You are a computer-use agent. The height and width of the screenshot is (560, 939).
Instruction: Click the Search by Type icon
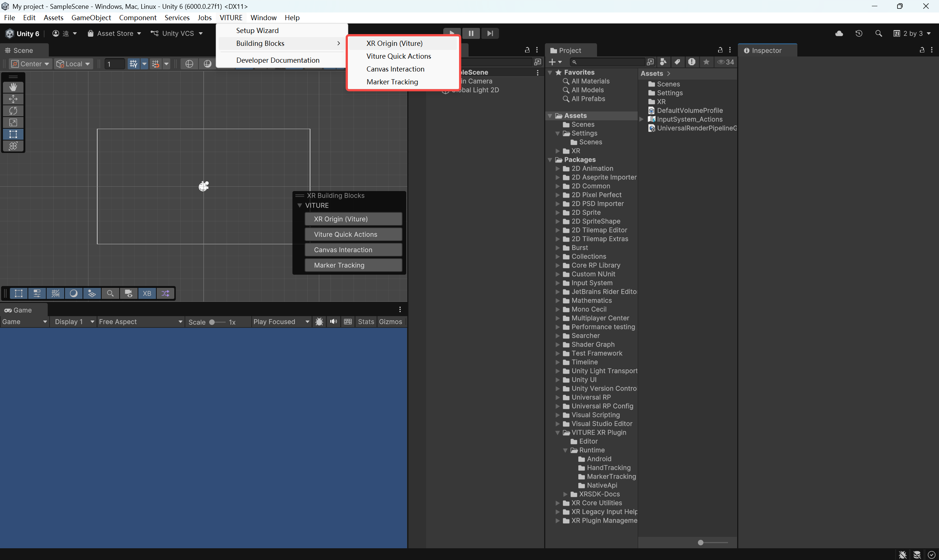click(x=663, y=62)
